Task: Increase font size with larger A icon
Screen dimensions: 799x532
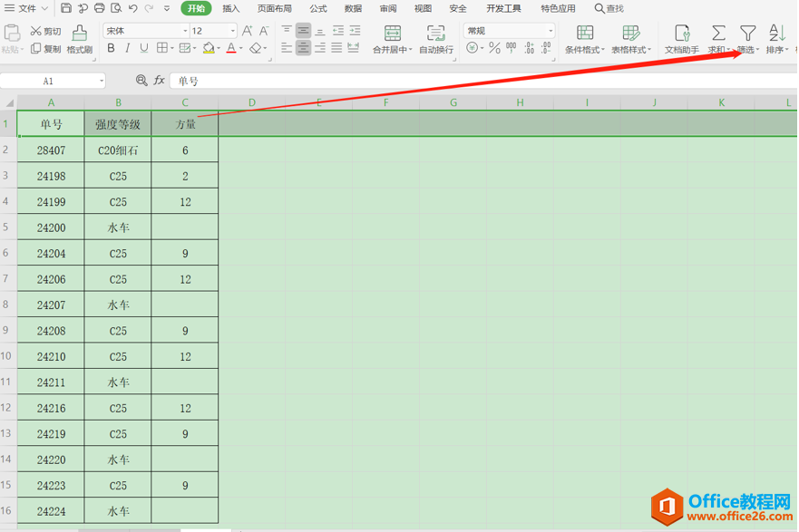Action: (x=248, y=31)
